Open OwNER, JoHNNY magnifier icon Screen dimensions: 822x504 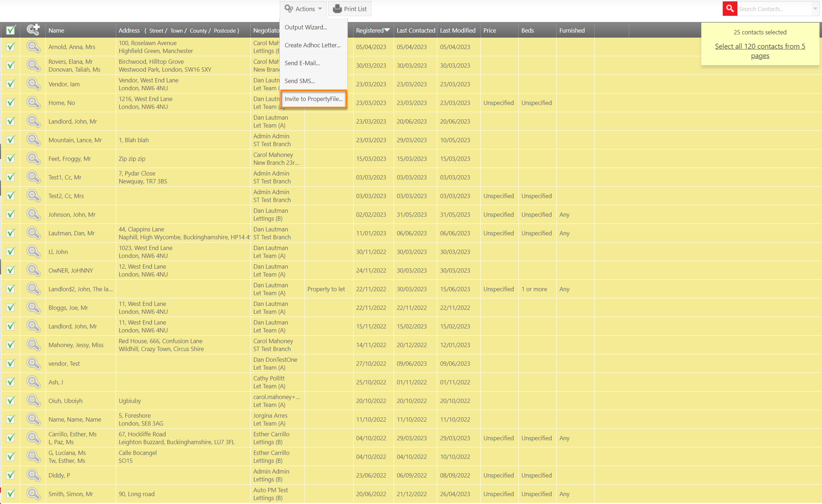coord(33,270)
